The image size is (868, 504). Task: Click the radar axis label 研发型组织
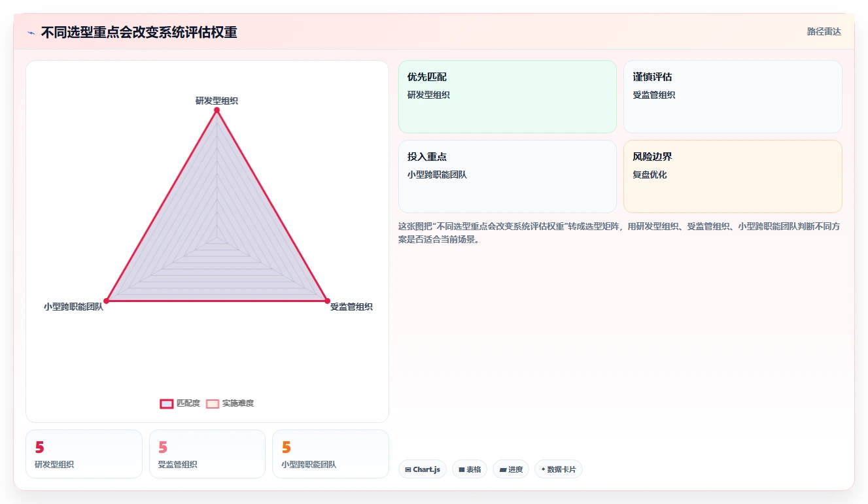pos(217,101)
